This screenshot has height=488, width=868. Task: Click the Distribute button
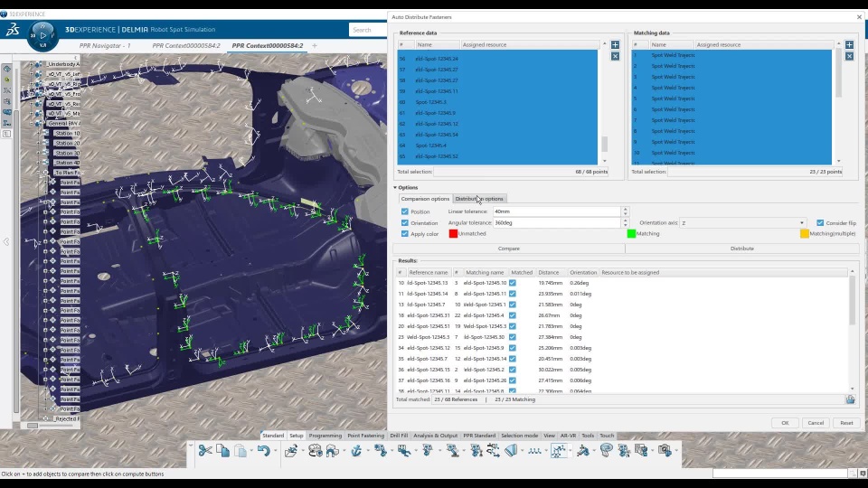coord(741,249)
